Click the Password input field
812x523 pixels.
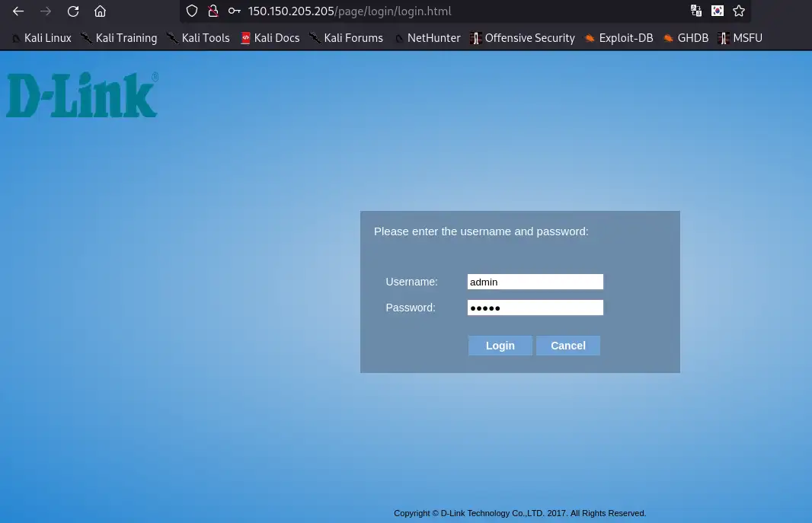[x=535, y=308]
